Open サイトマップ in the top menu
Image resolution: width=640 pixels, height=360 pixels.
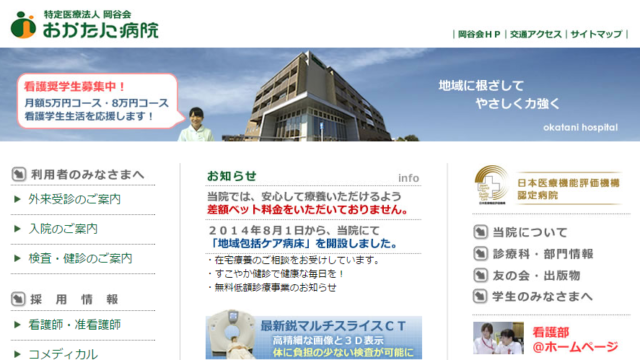click(596, 34)
